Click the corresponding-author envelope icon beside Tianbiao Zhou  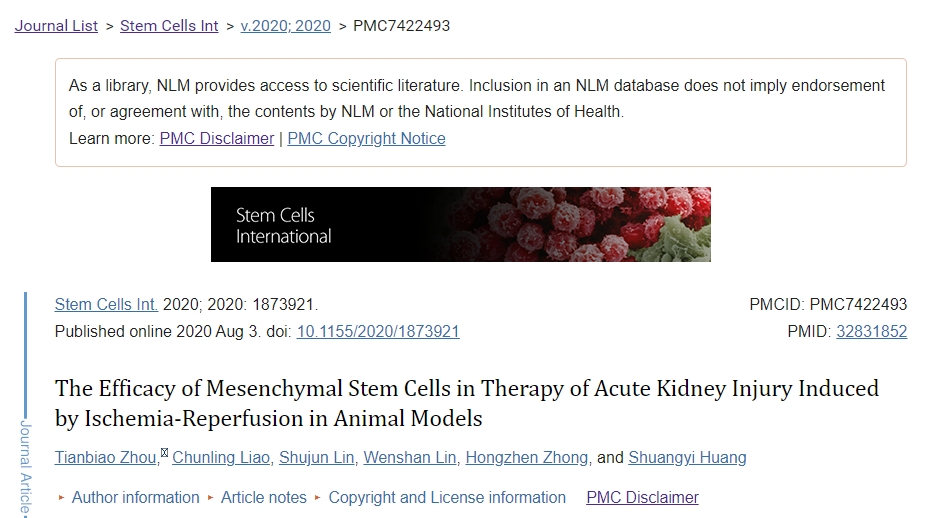(x=164, y=453)
